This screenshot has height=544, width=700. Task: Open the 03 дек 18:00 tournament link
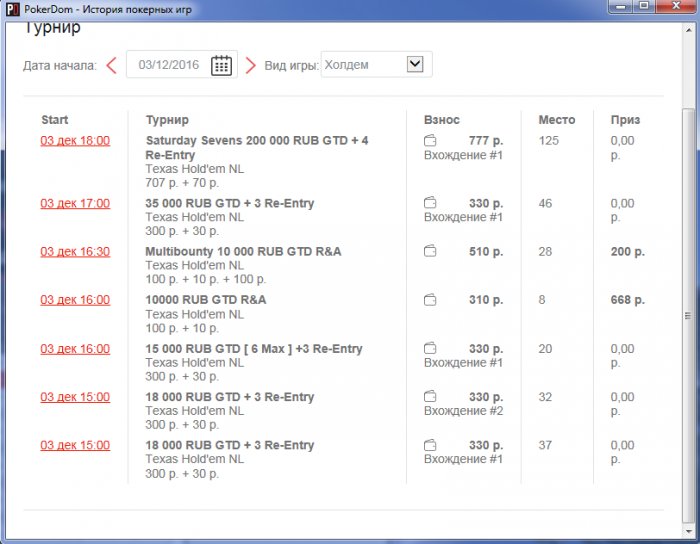pyautogui.click(x=75, y=141)
